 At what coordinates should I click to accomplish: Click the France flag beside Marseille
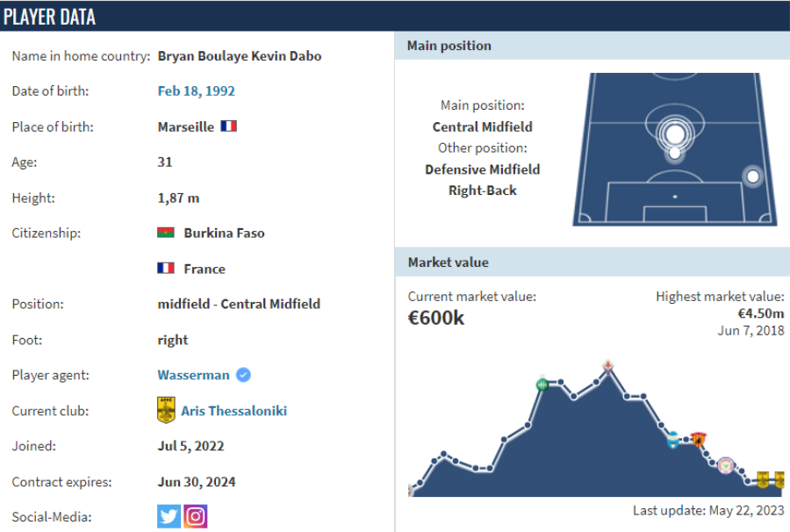(229, 126)
